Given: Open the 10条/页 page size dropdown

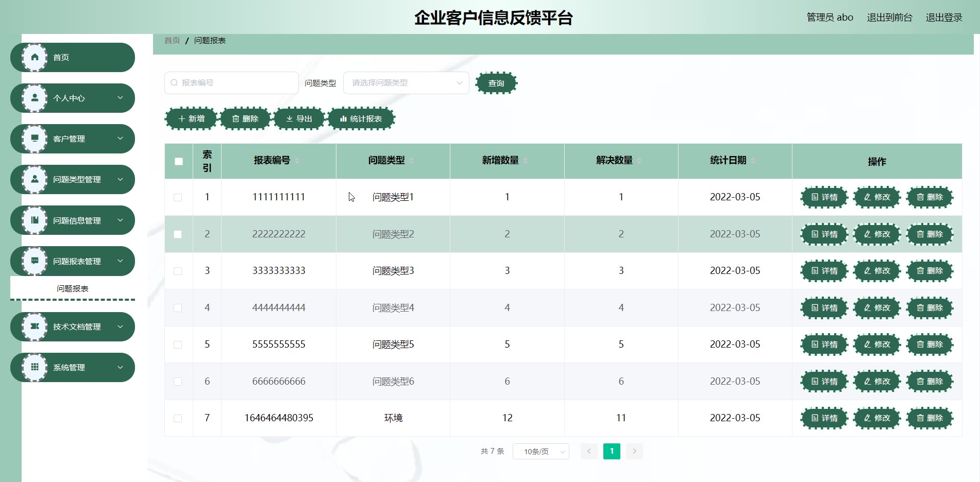Looking at the screenshot, I should point(540,452).
